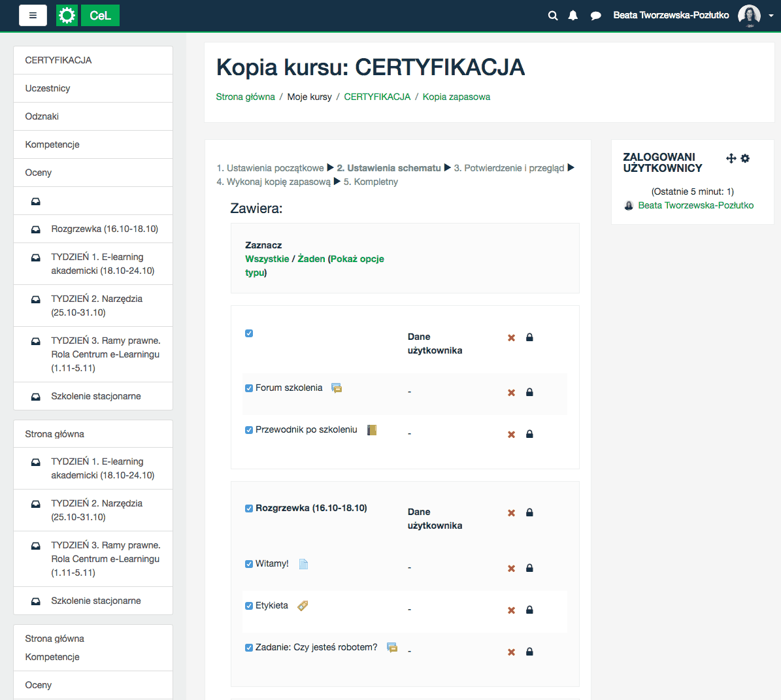
Task: Open Uczestnicy in the sidebar
Action: point(93,88)
